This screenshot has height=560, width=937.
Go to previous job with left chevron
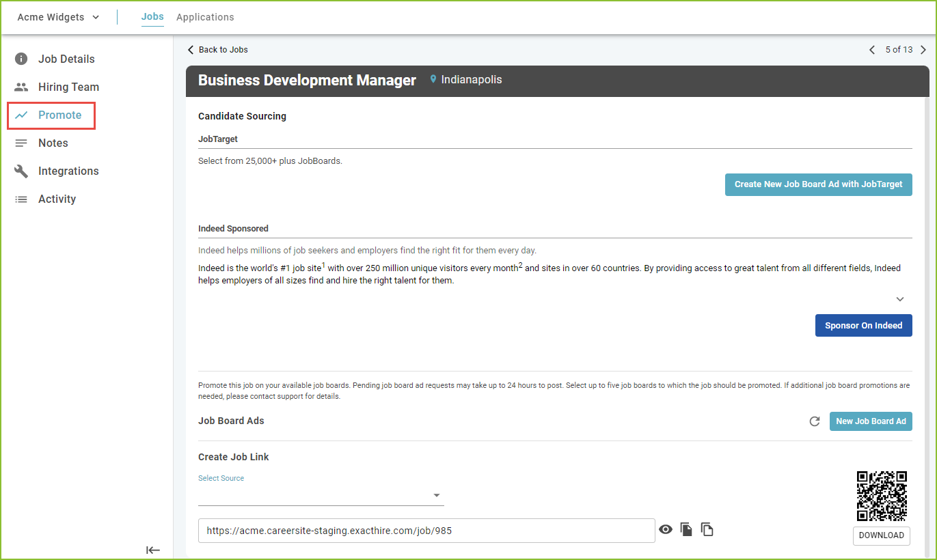point(872,50)
